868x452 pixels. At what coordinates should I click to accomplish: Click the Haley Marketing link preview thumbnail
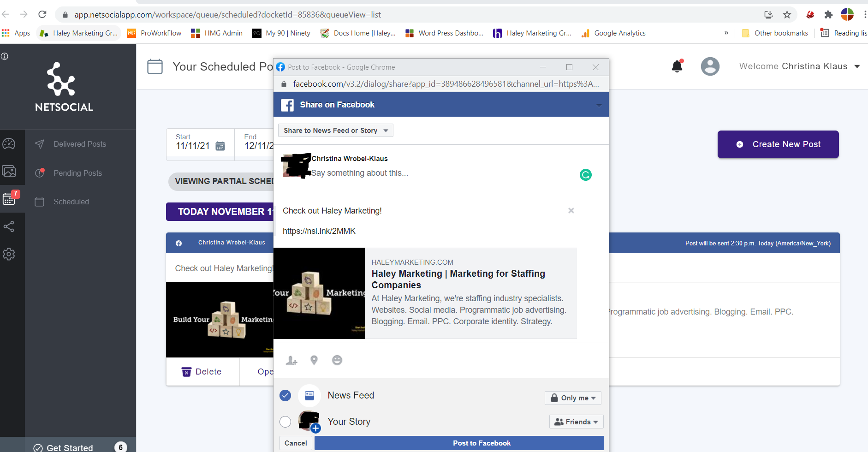[x=319, y=293]
